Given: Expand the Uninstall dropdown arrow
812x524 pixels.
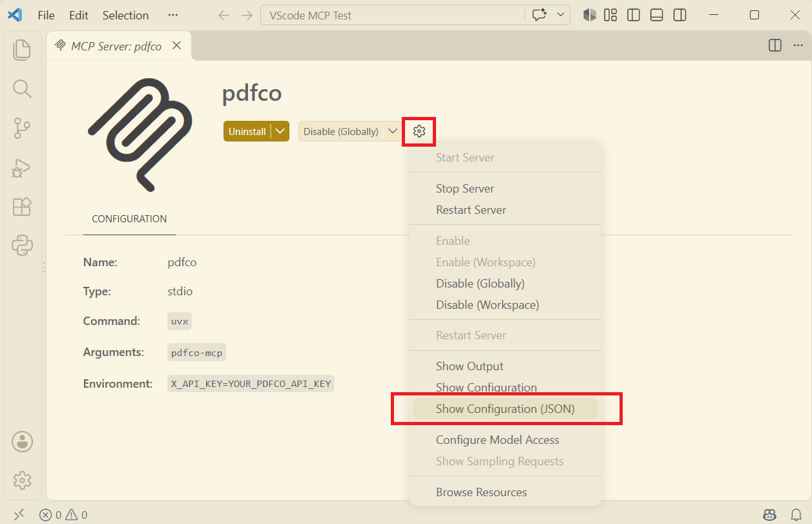Looking at the screenshot, I should 280,131.
